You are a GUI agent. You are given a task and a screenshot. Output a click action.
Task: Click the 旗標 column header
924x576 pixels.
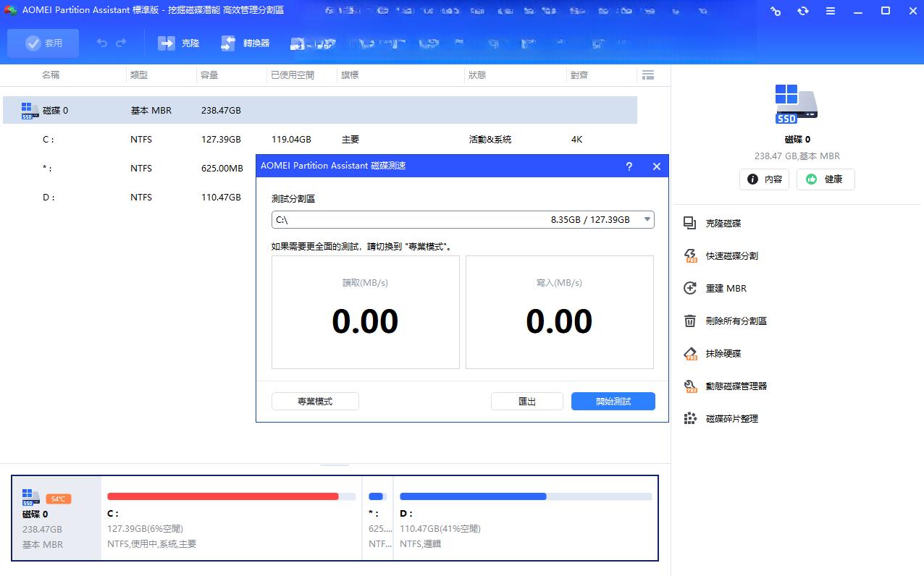coord(350,75)
